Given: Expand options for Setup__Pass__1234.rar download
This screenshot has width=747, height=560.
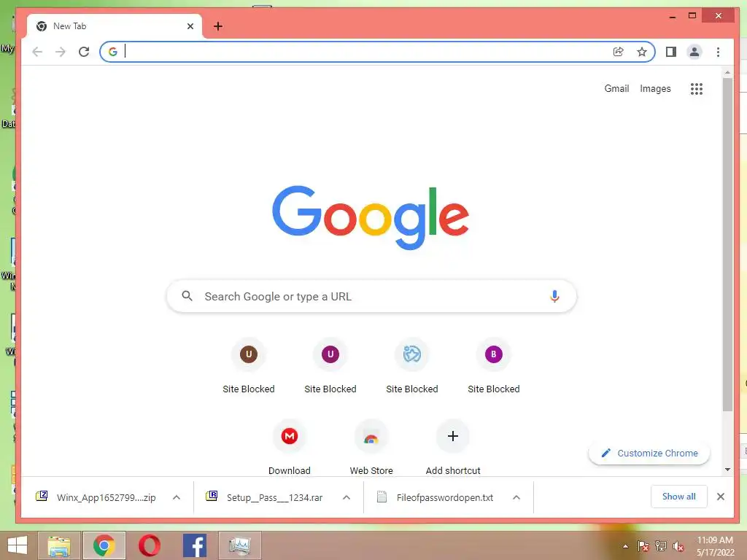Looking at the screenshot, I should [x=347, y=497].
